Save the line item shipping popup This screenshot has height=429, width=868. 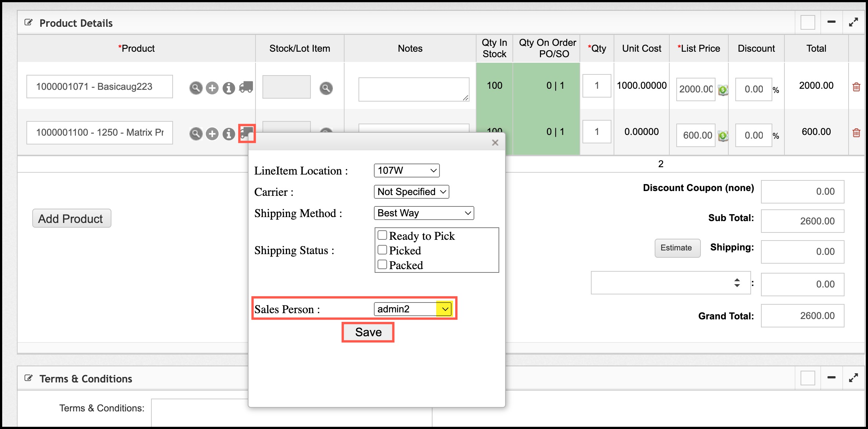(368, 332)
